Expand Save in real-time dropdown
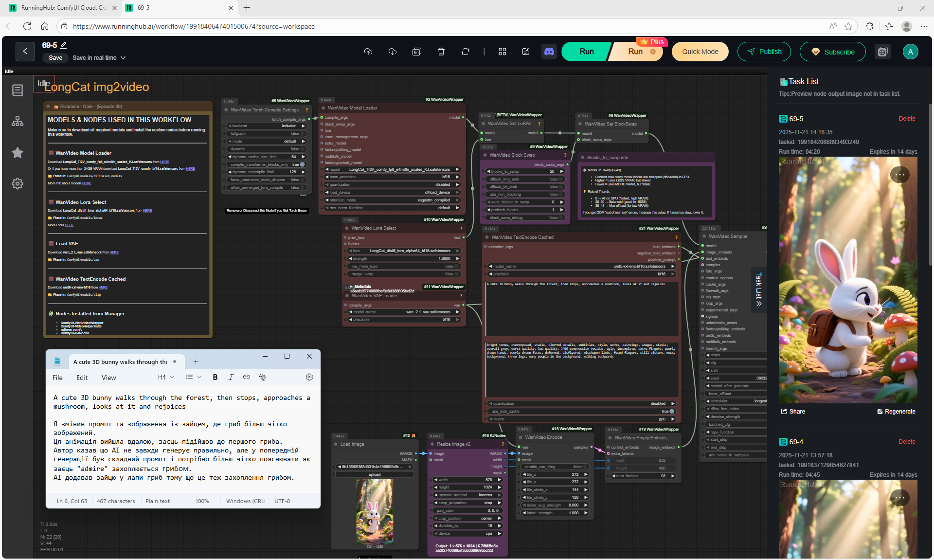Screen dimensions: 934x560 pyautogui.click(x=123, y=58)
